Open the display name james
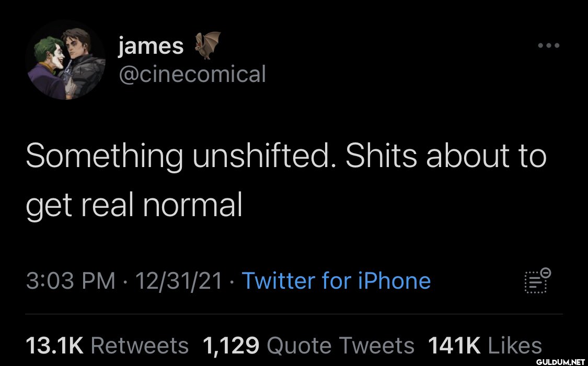 pos(151,46)
